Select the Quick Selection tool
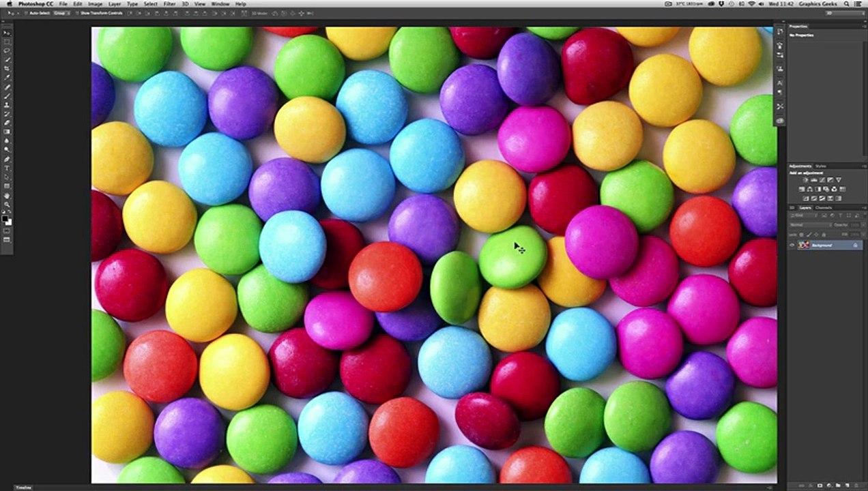 pyautogui.click(x=7, y=59)
